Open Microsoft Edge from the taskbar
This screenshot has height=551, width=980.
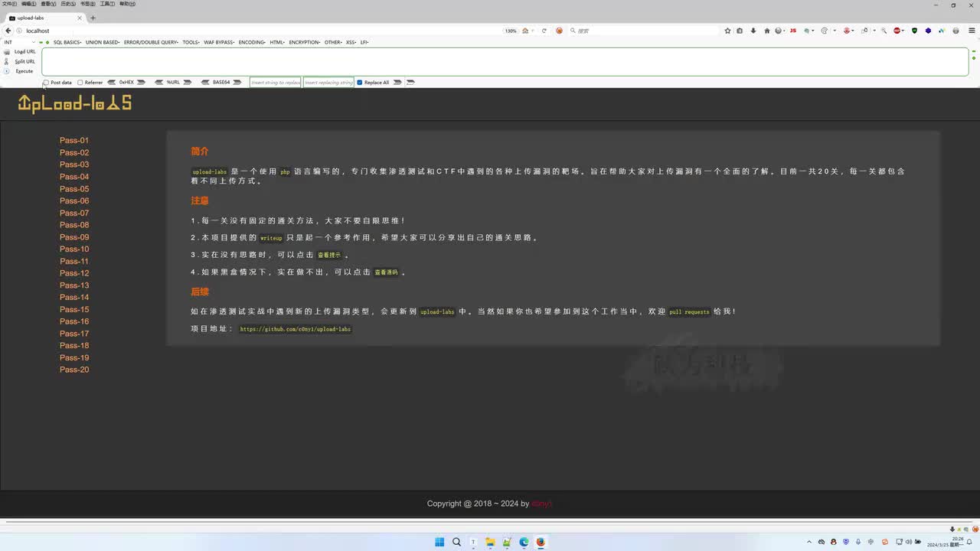tap(524, 542)
